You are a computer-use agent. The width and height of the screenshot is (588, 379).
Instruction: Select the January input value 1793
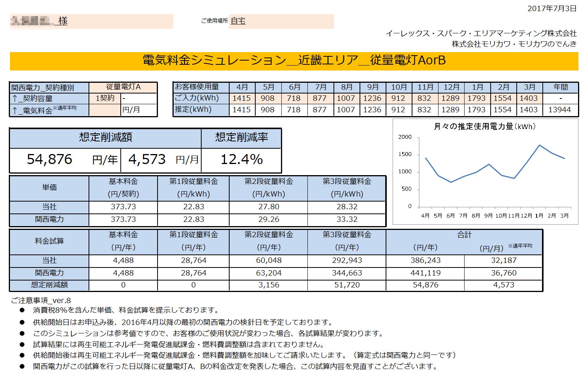click(x=476, y=98)
